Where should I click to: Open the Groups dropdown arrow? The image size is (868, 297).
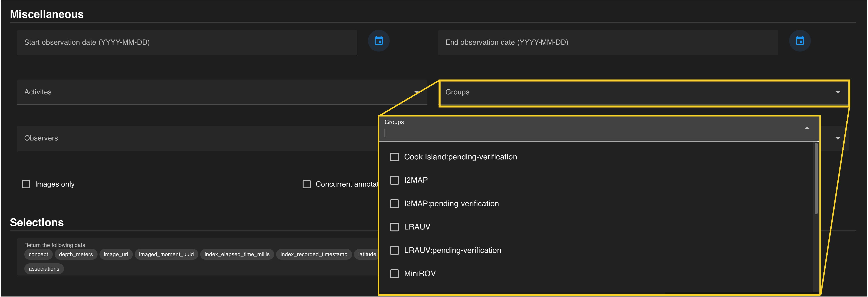[x=837, y=92]
